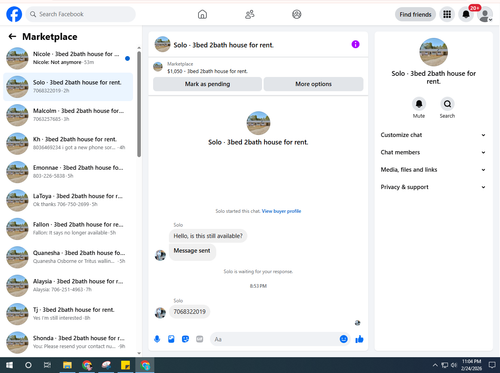Open Windows Start menu
Image resolution: width=500 pixels, height=373 pixels.
(x=9, y=365)
